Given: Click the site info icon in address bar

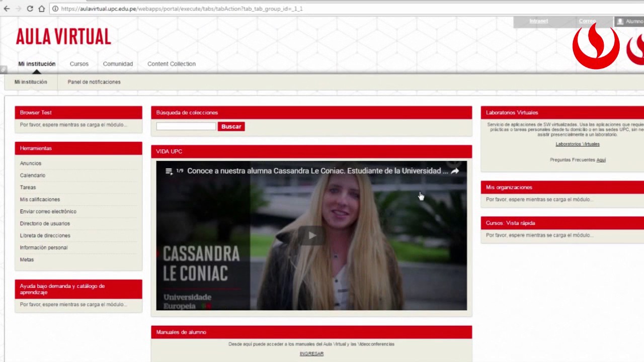Looking at the screenshot, I should (55, 9).
